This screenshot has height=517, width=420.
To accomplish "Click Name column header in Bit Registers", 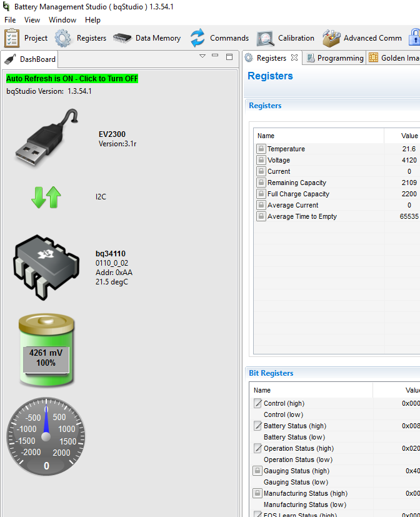I will 311,390.
